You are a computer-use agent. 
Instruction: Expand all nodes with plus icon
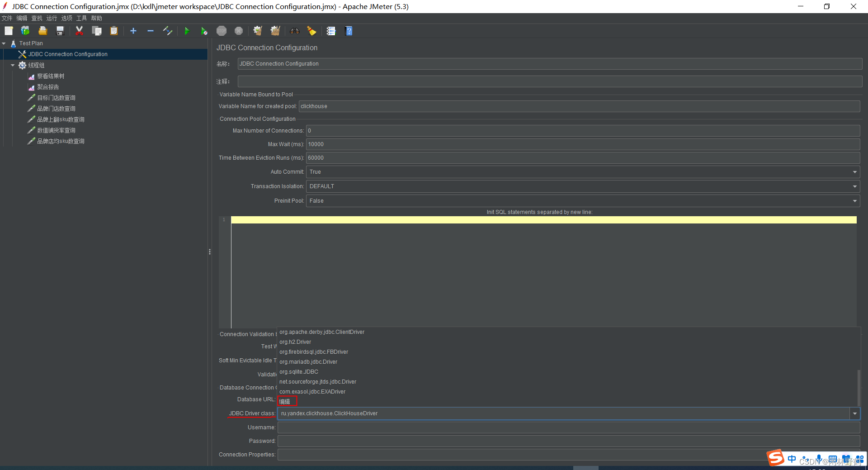(x=133, y=31)
